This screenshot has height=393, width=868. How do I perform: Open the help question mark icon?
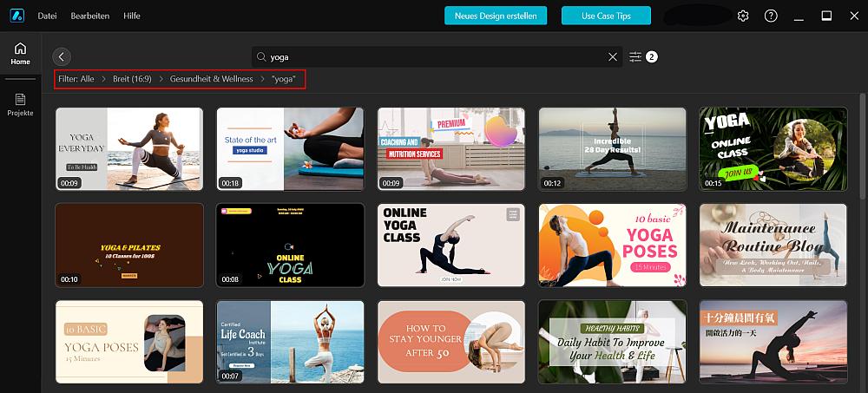click(771, 16)
